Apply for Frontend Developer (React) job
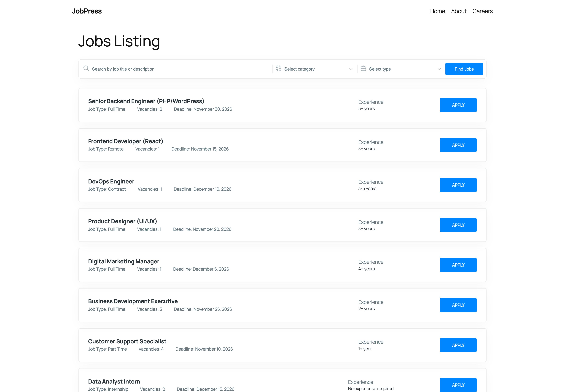Image resolution: width=565 pixels, height=392 pixels. pyautogui.click(x=458, y=145)
